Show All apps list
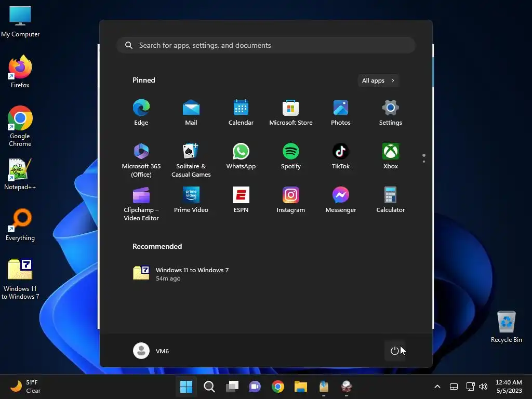532x399 pixels. 378,81
